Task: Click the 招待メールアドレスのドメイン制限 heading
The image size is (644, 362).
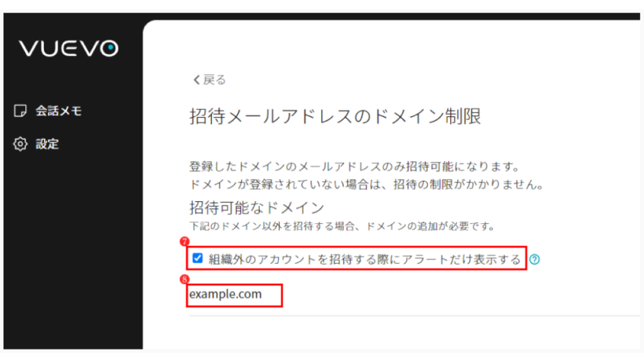Action: (x=335, y=116)
